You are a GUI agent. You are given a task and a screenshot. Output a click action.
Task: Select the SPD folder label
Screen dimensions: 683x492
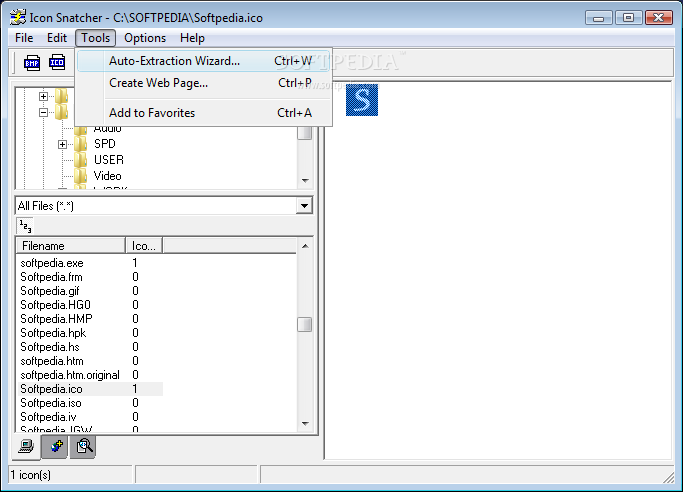[x=105, y=144]
